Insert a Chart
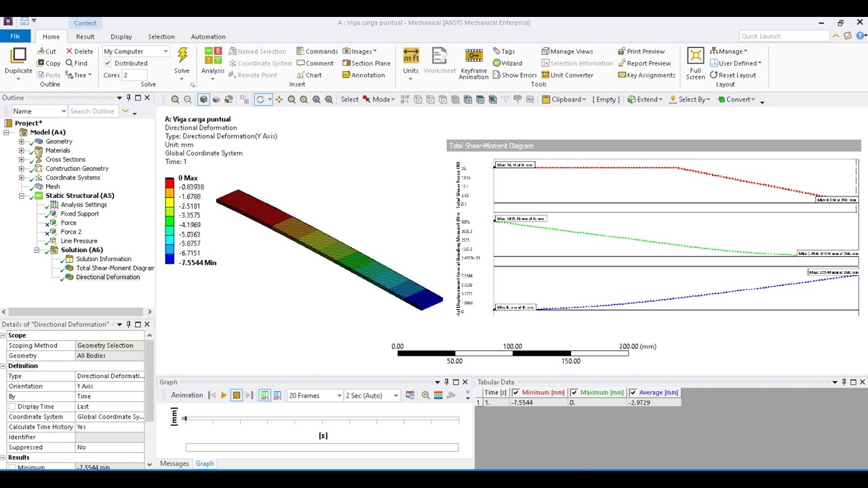The width and height of the screenshot is (868, 488). pyautogui.click(x=309, y=75)
